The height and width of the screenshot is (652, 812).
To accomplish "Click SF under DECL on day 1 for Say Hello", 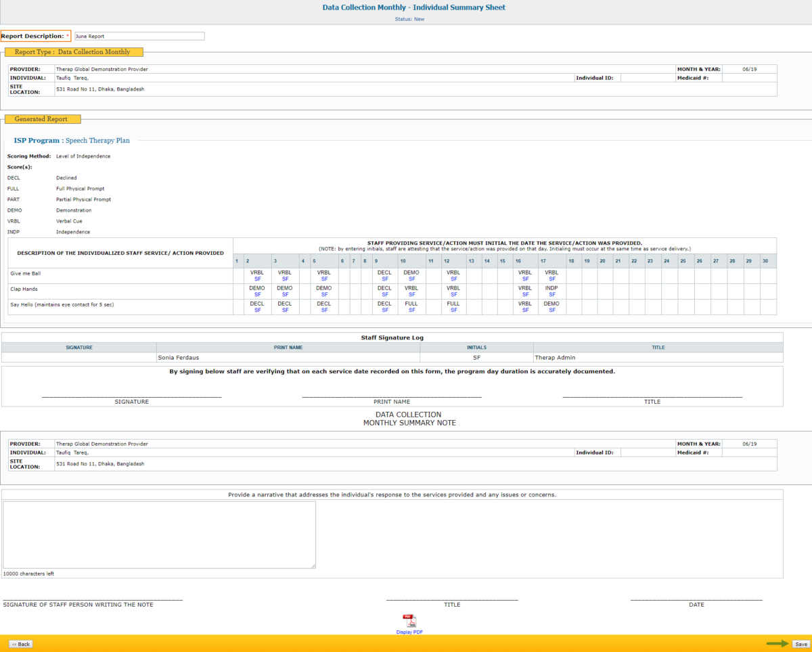I will pos(257,309).
